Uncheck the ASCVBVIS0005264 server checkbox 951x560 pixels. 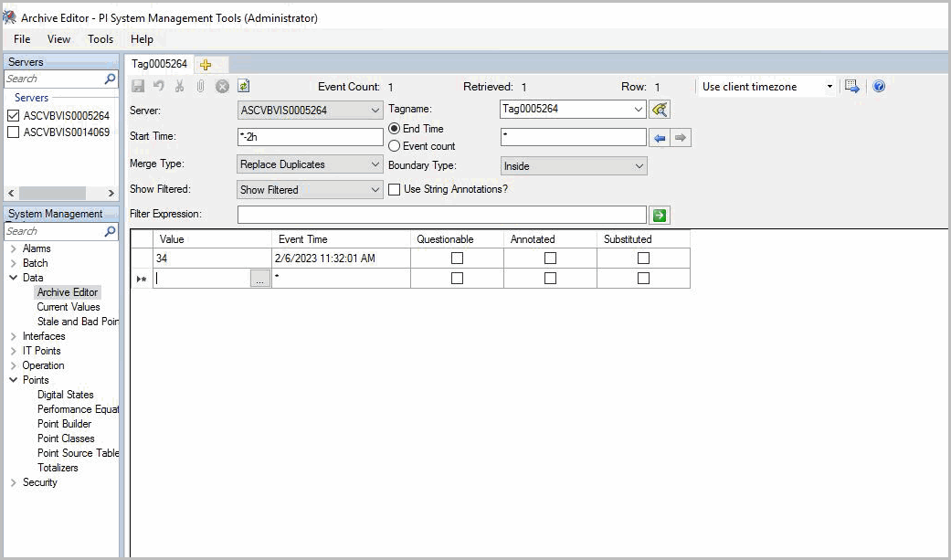coord(14,117)
